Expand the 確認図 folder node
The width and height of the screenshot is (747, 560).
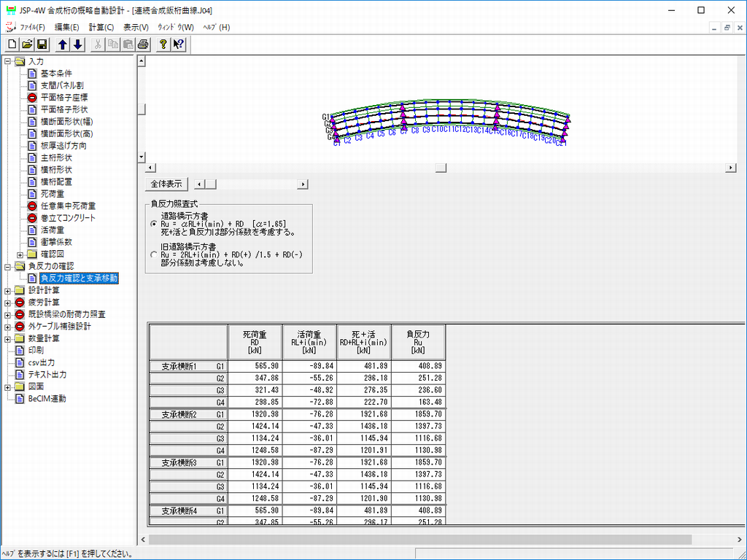[x=20, y=254]
